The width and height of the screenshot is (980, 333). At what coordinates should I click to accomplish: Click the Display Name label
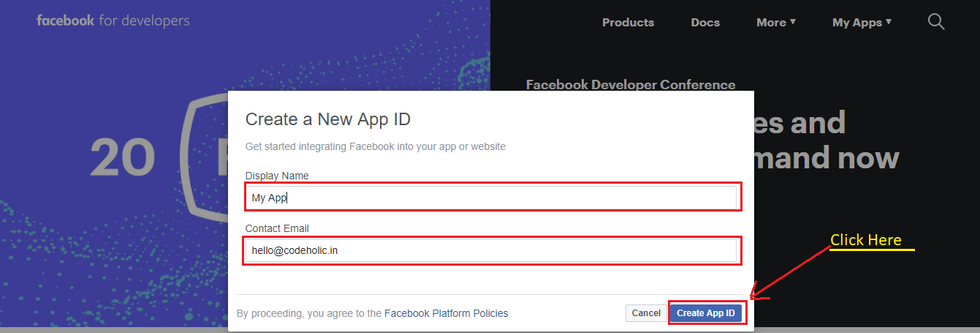coord(277,176)
